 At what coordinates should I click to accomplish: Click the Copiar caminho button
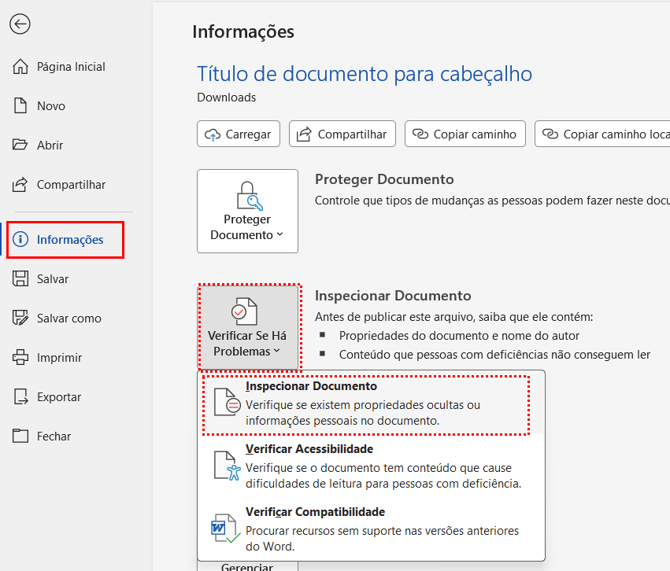[x=465, y=134]
